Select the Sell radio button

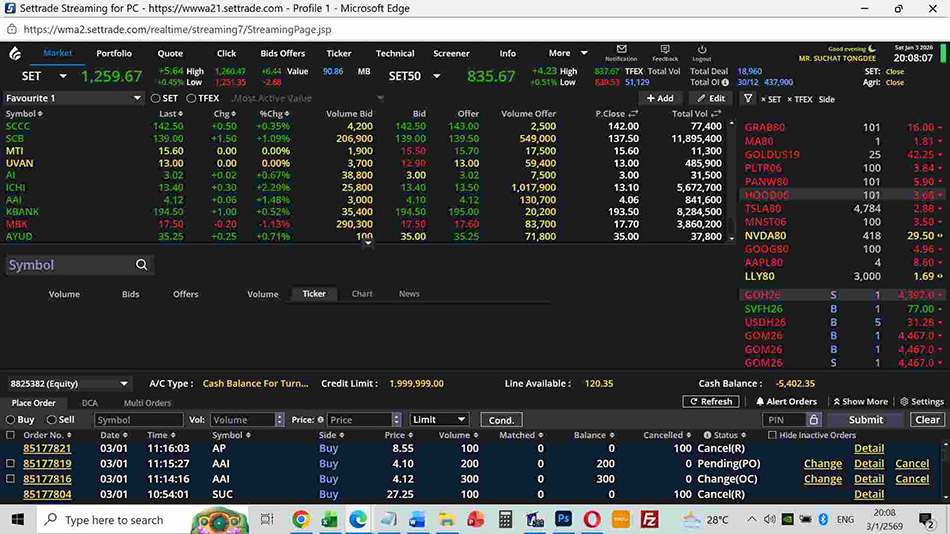[52, 420]
